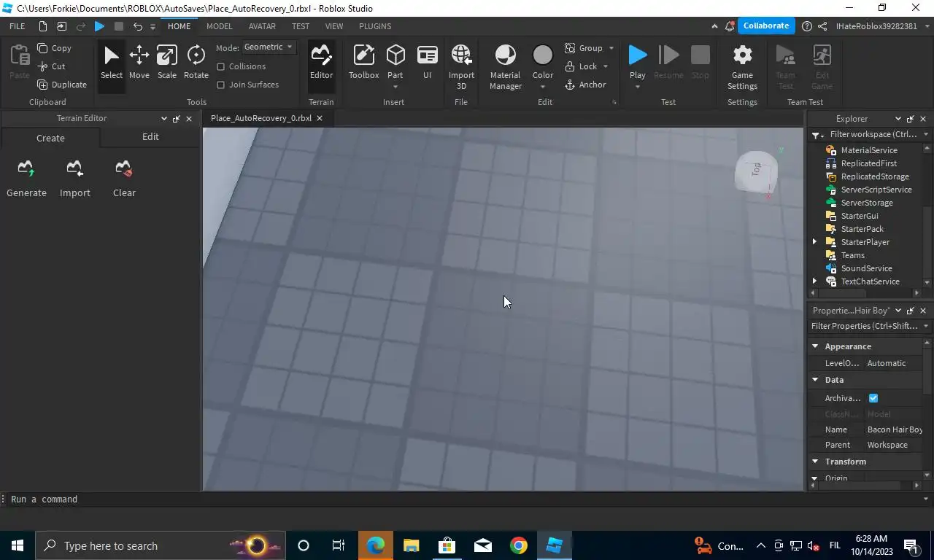Collapse the Appearance properties section
The image size is (934, 560).
pos(815,346)
